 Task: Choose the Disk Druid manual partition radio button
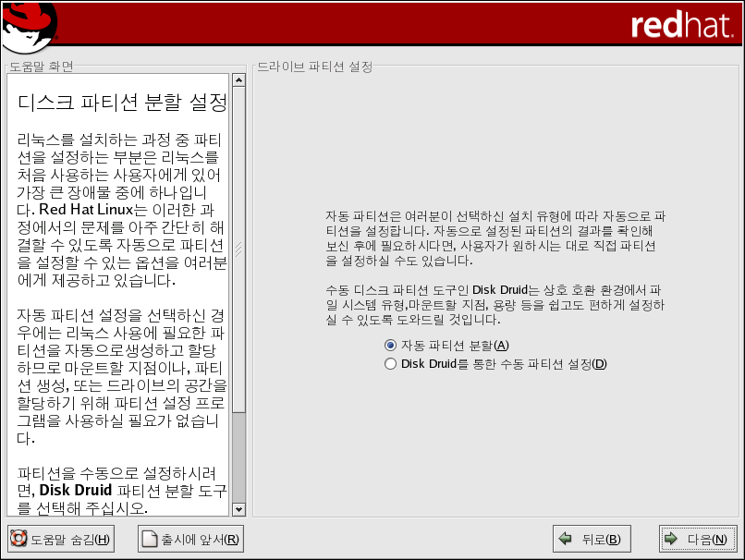click(x=391, y=364)
